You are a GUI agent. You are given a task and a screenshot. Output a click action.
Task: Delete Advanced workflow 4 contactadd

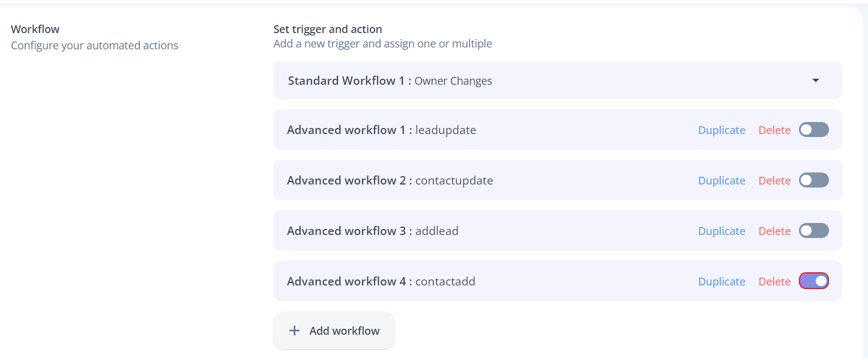coord(774,281)
